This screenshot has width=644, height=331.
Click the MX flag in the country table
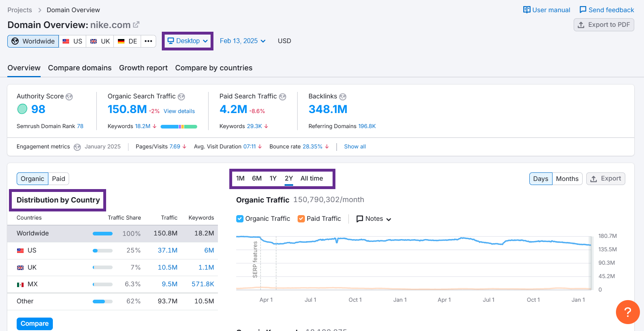pyautogui.click(x=20, y=285)
